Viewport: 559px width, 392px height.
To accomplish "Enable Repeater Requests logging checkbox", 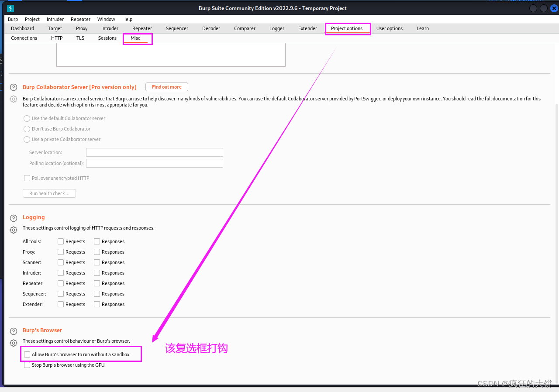I will tap(61, 283).
